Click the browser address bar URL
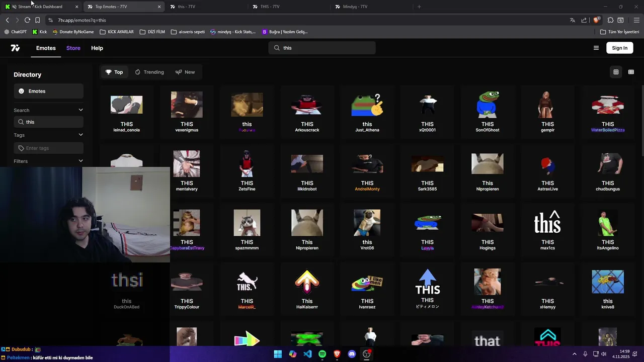The width and height of the screenshot is (644, 362). [82, 20]
